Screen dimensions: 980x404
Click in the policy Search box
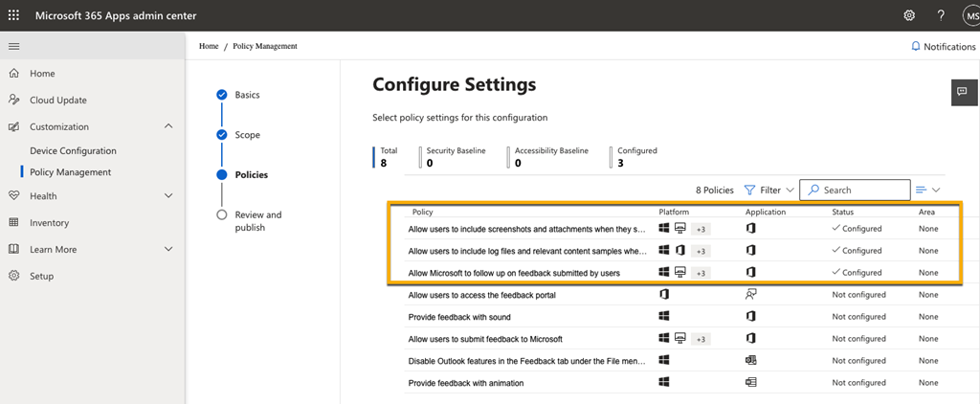855,190
